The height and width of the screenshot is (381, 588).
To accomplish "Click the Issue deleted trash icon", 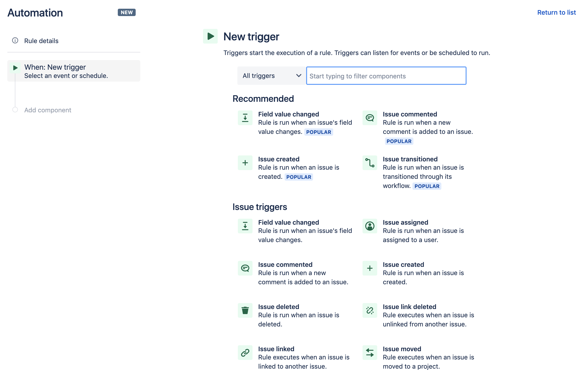I will 245,310.
